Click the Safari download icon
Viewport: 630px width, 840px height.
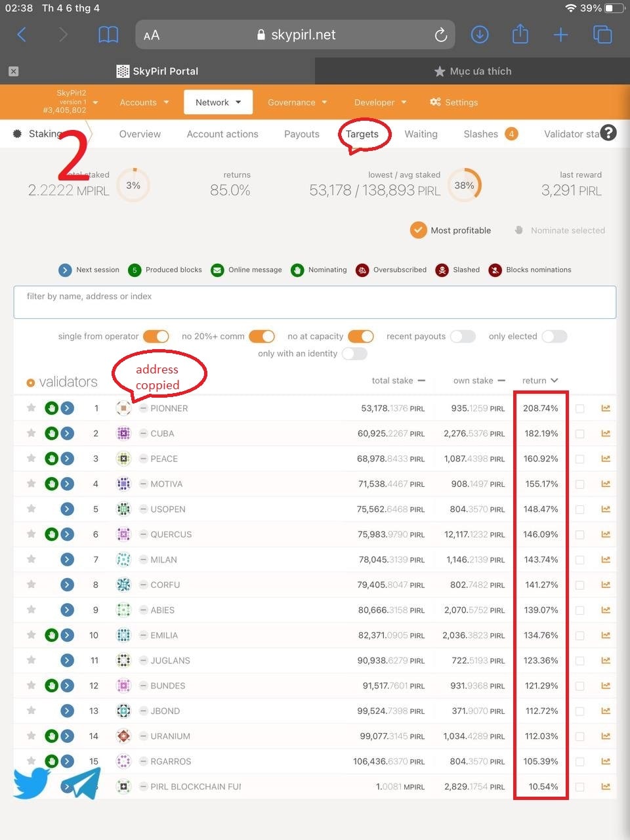pyautogui.click(x=480, y=35)
